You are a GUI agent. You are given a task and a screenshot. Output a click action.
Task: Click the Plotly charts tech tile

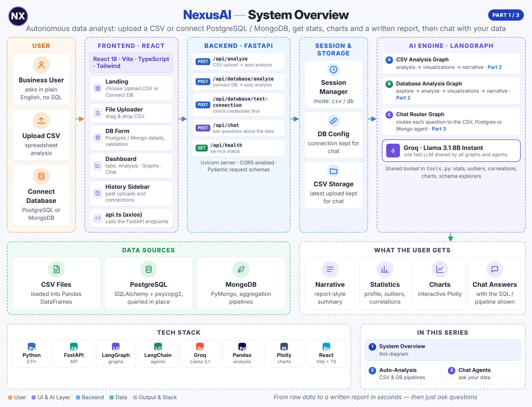[284, 353]
